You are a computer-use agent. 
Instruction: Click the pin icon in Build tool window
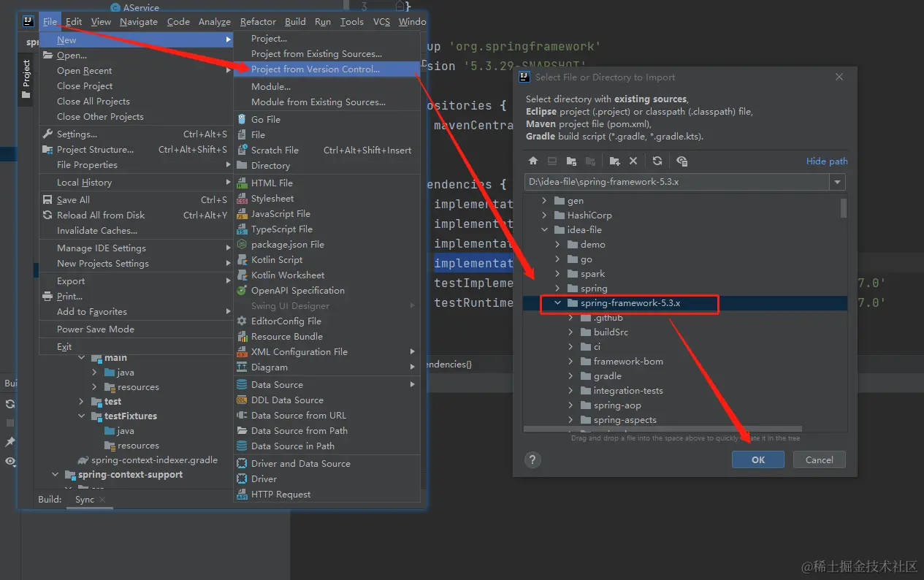[10, 442]
